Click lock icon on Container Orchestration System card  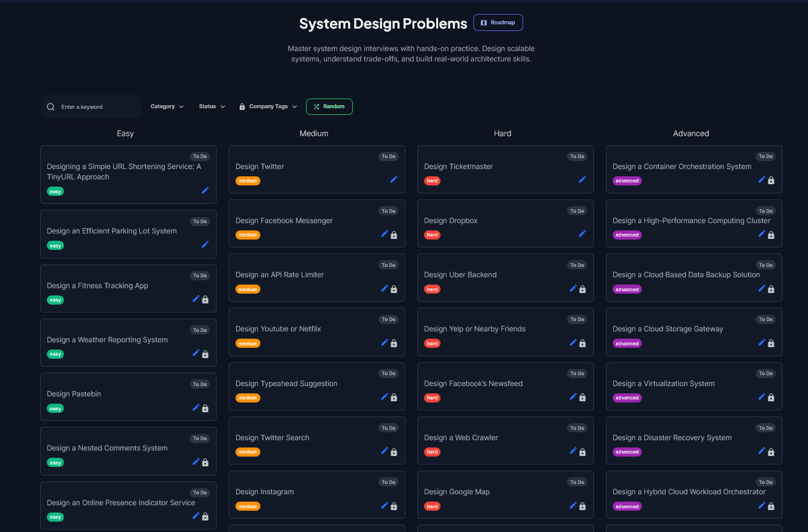[x=771, y=181]
